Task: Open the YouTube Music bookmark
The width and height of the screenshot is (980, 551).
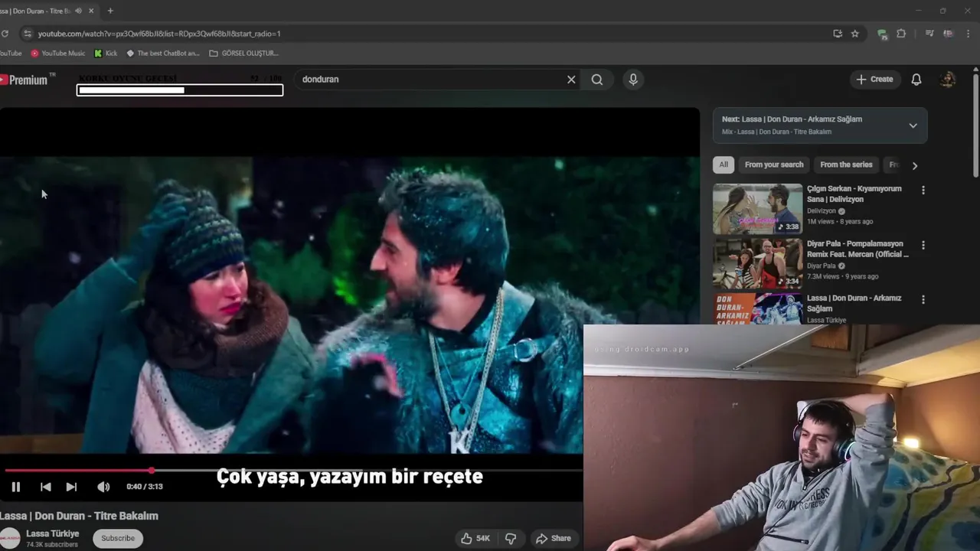Action: click(x=57, y=54)
